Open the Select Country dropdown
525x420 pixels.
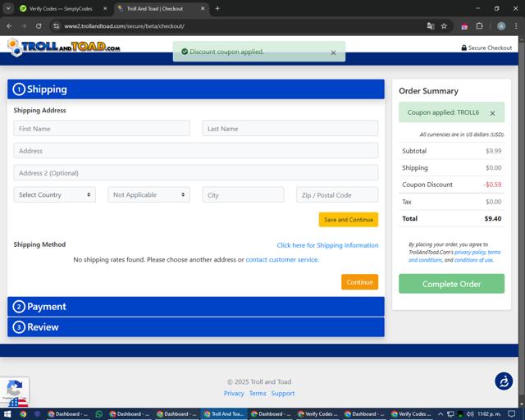55,194
